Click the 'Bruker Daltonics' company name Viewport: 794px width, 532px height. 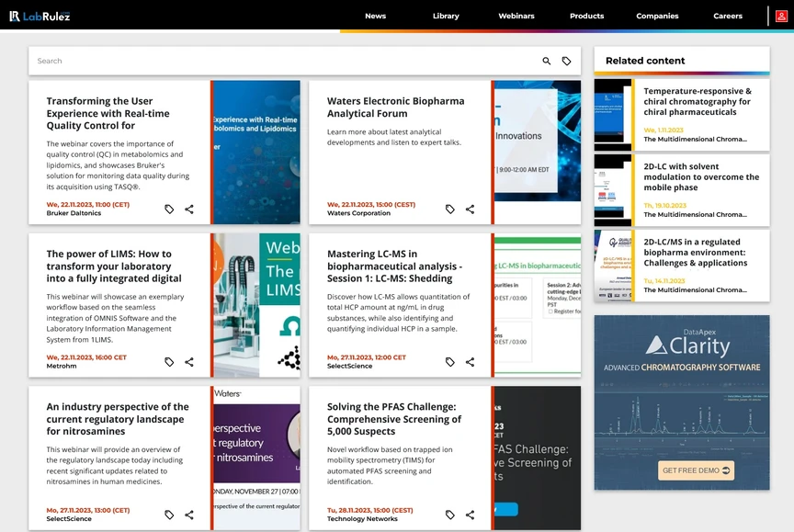click(74, 213)
